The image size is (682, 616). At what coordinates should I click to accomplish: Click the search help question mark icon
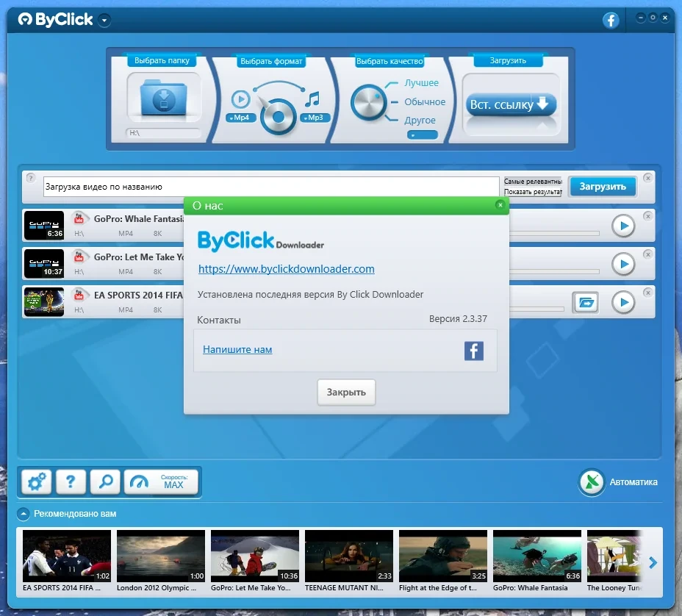30,177
